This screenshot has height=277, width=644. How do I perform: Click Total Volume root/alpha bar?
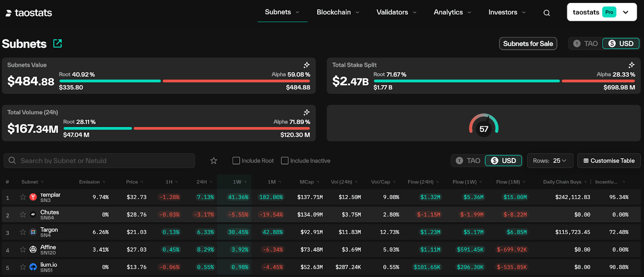coord(186,128)
